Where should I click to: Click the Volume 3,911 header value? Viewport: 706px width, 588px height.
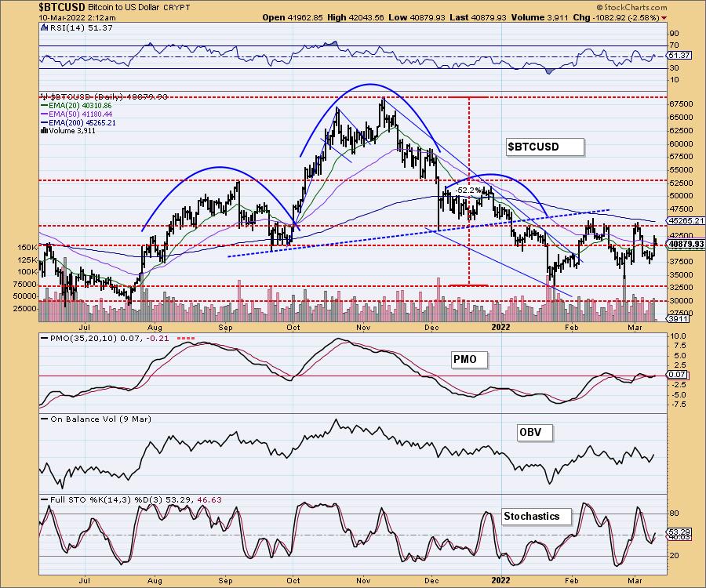540,17
